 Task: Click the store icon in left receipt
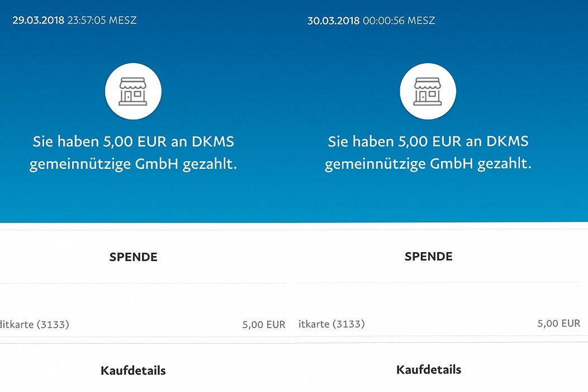click(x=133, y=91)
